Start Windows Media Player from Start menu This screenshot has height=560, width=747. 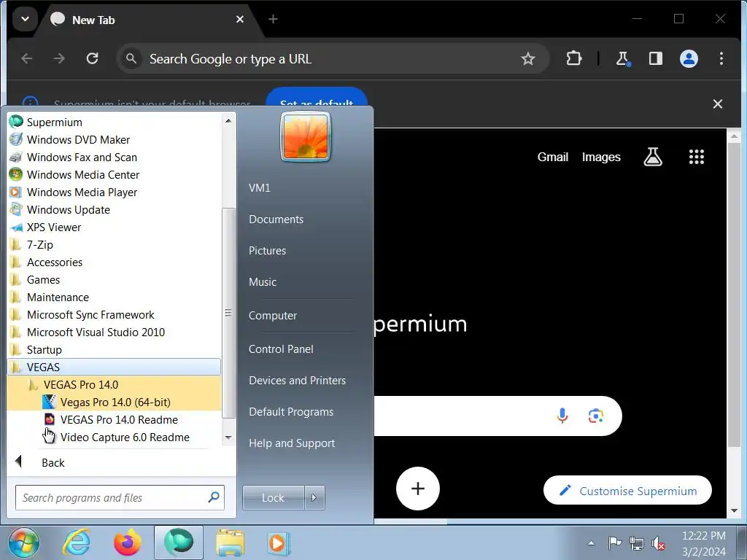[x=115, y=192]
